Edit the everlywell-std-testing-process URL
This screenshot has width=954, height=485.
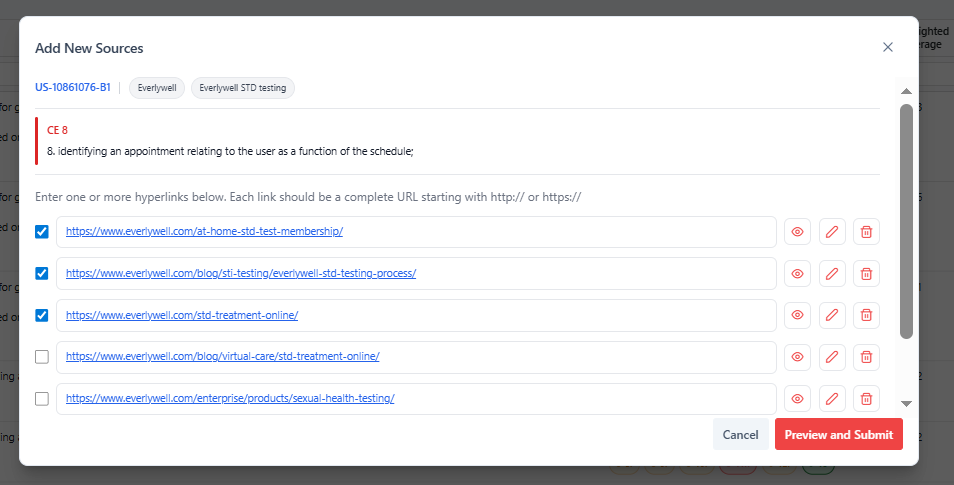(x=832, y=273)
